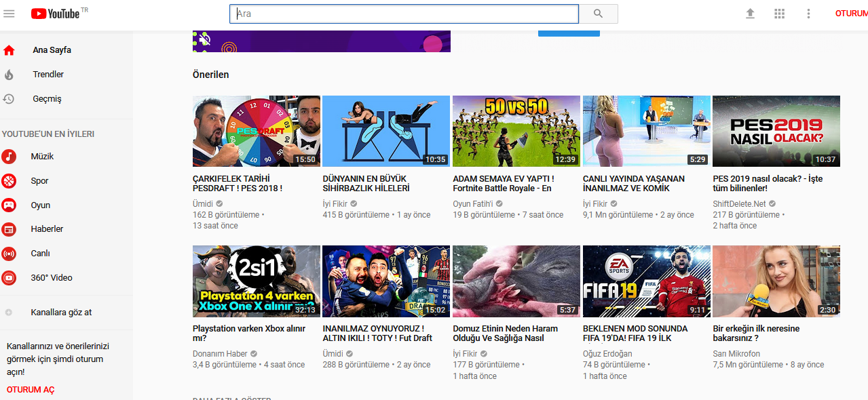Viewport: 868px width, 400px height.
Task: Click the Önerilen section heading
Action: pyautogui.click(x=211, y=75)
